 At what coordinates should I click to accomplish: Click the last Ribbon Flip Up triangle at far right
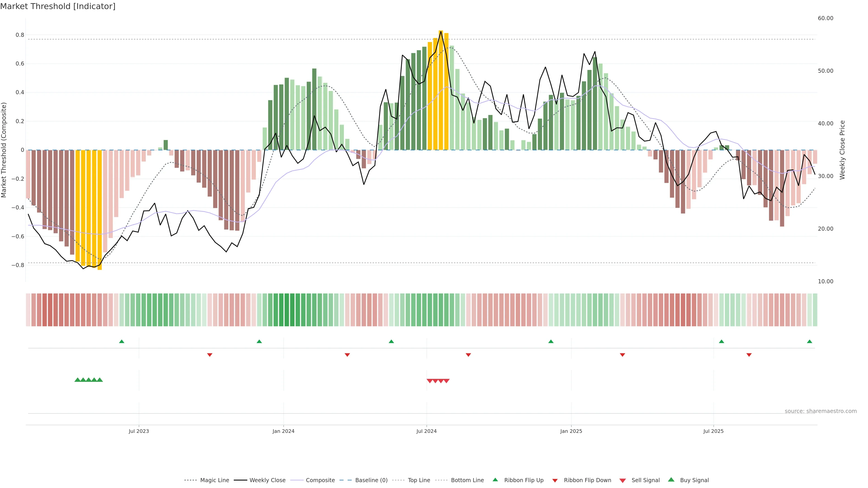coord(810,342)
